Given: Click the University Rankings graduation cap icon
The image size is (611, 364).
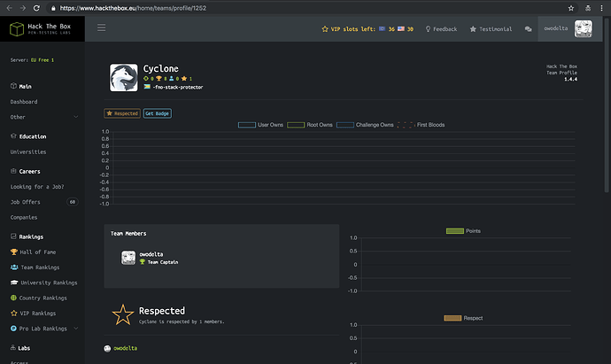Looking at the screenshot, I should [x=14, y=283].
